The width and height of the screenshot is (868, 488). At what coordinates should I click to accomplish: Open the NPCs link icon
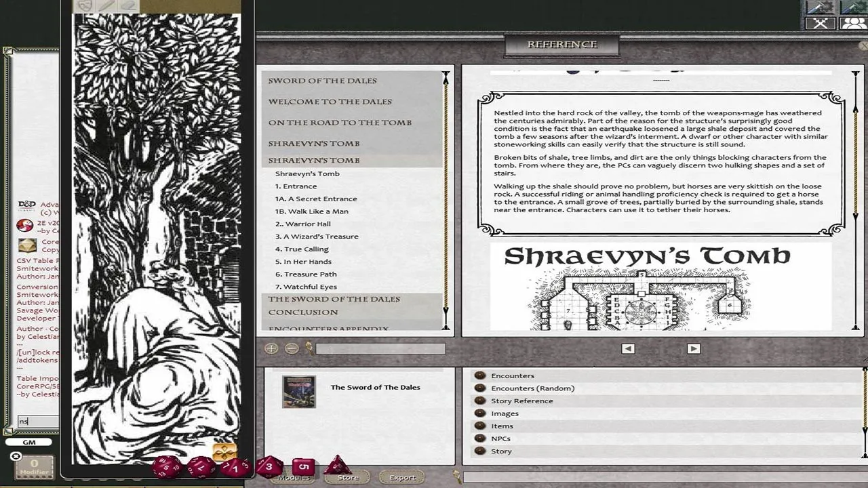pyautogui.click(x=480, y=439)
